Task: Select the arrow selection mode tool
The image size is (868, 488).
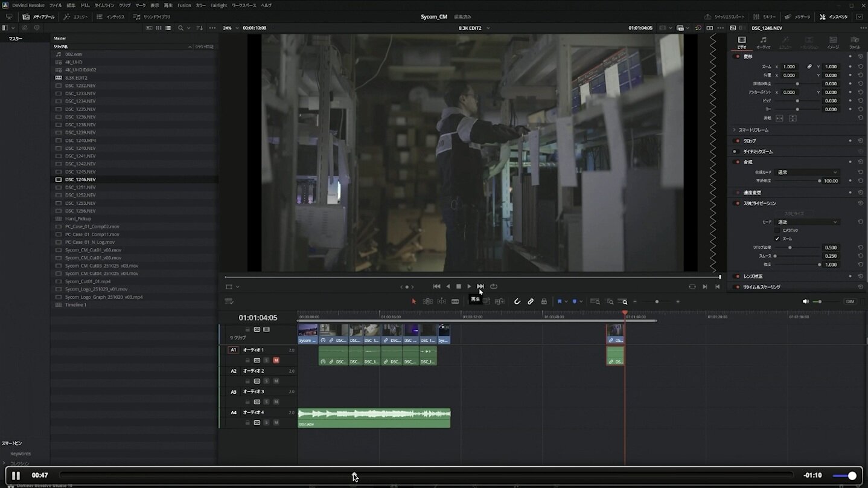Action: pyautogui.click(x=414, y=301)
